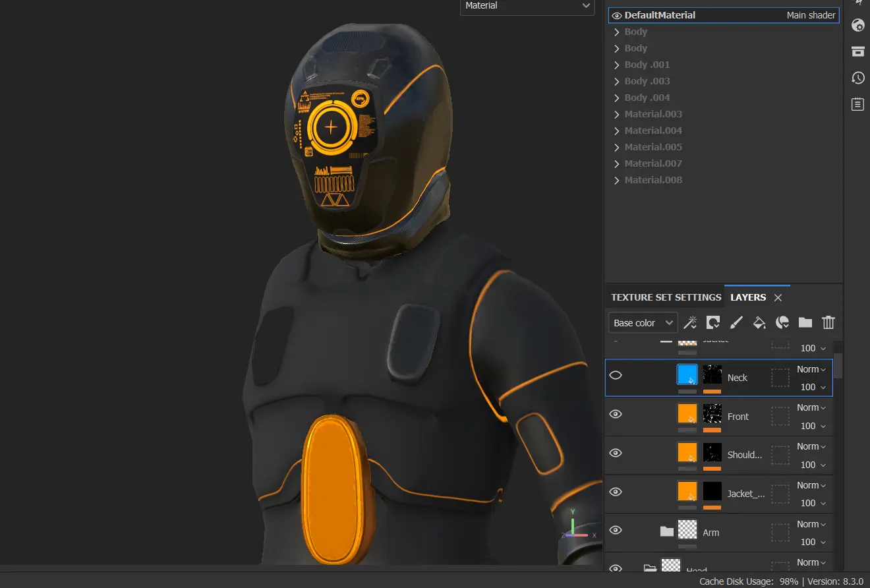Expand the Body .001 texture set
Viewport: 870px width, 588px height.
point(617,65)
